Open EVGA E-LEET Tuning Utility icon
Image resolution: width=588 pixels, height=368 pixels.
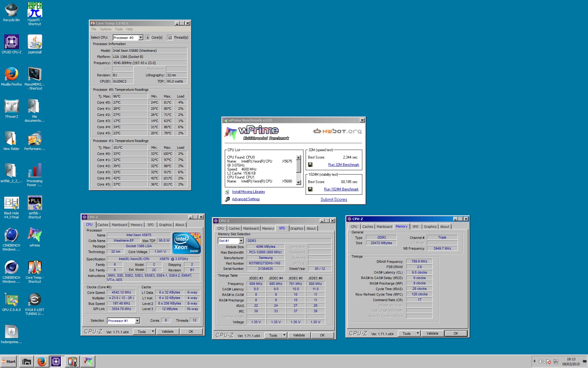coord(35,304)
